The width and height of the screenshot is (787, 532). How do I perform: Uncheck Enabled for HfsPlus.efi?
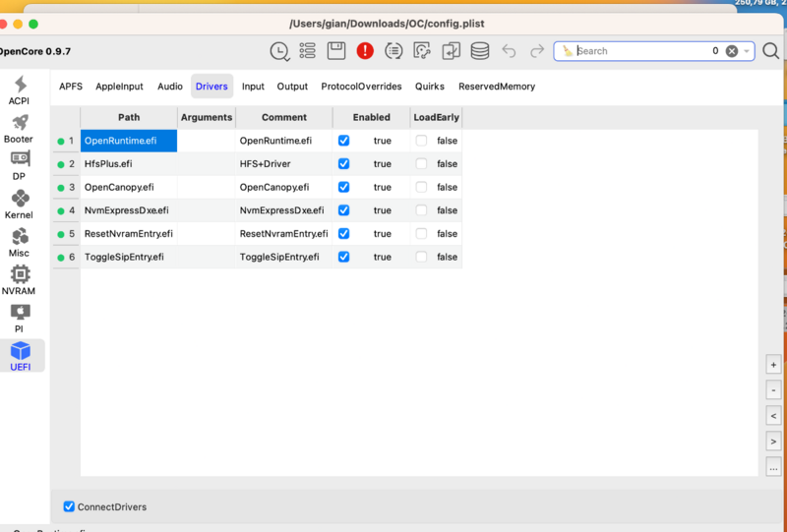343,163
